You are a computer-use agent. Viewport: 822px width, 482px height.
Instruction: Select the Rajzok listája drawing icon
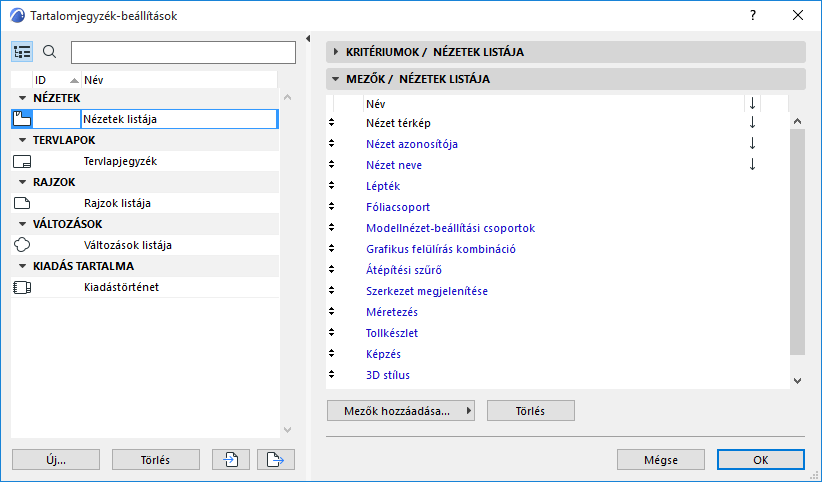[x=23, y=203]
